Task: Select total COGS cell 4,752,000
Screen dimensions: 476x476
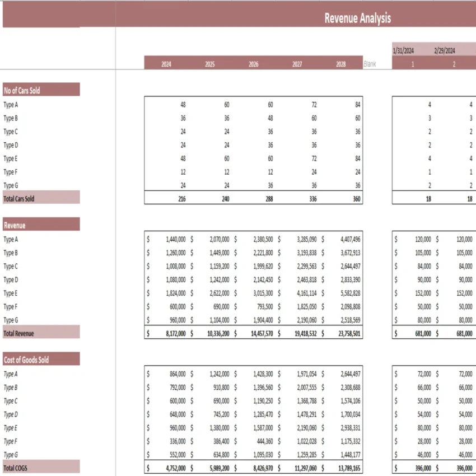Action: (176, 468)
